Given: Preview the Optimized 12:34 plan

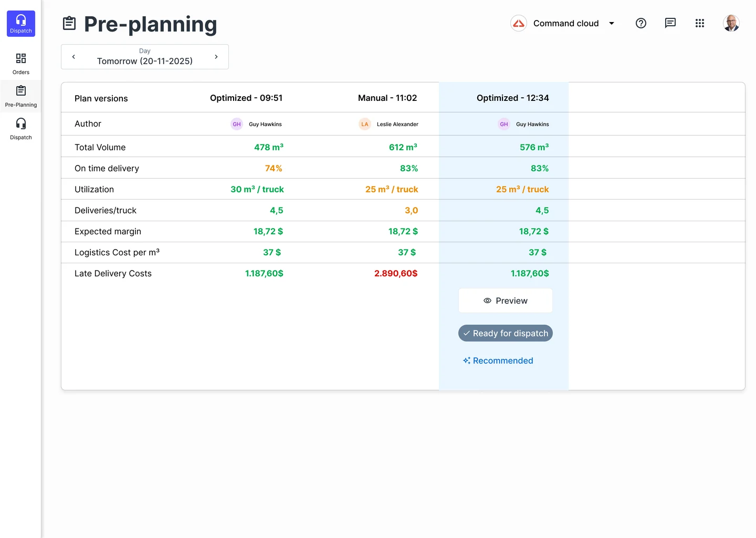Looking at the screenshot, I should tap(506, 301).
